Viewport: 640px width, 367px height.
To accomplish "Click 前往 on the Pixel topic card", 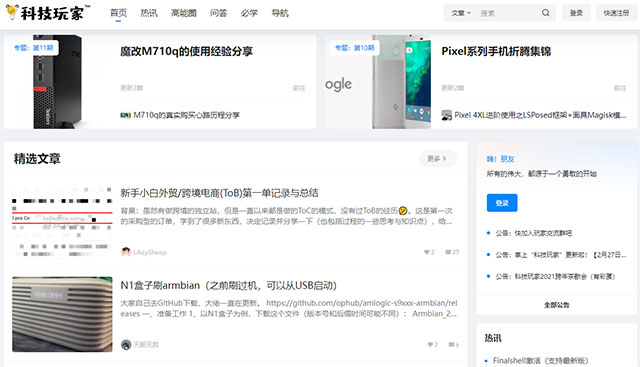I will pos(620,88).
